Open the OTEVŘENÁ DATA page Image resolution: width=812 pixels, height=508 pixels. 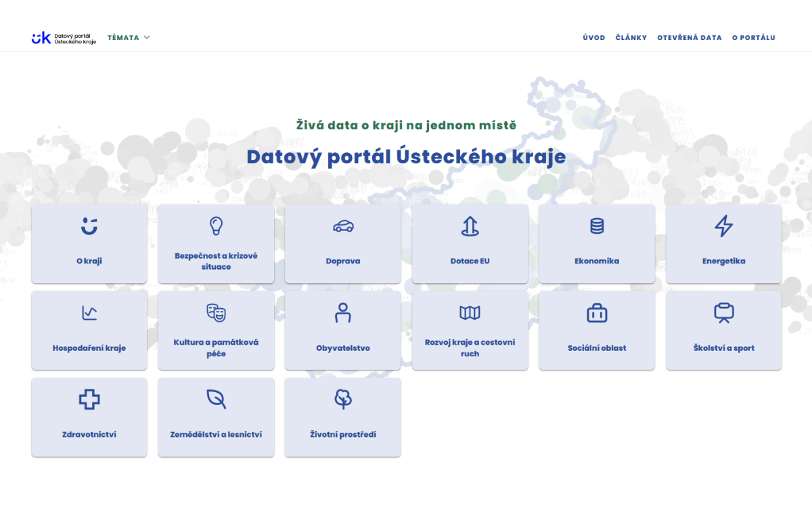(690, 37)
